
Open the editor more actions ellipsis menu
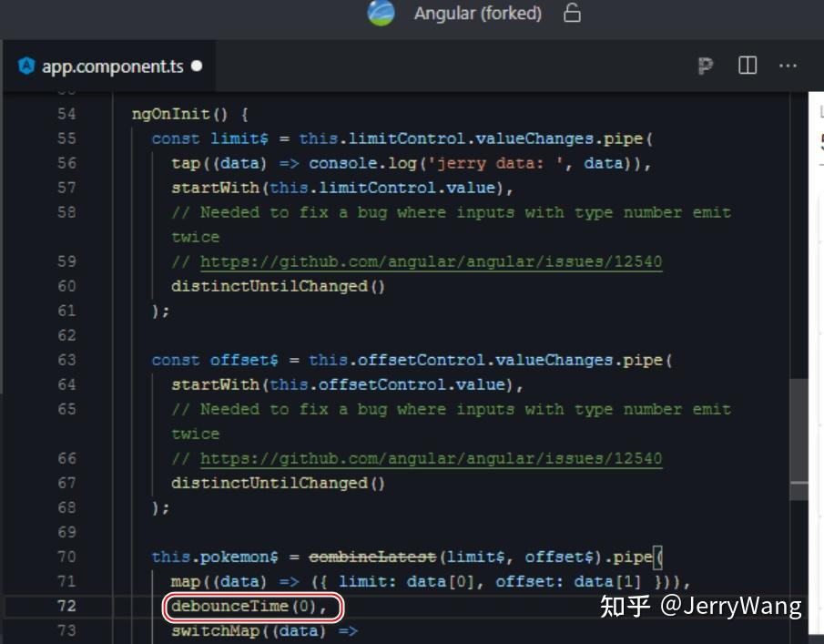pos(788,66)
